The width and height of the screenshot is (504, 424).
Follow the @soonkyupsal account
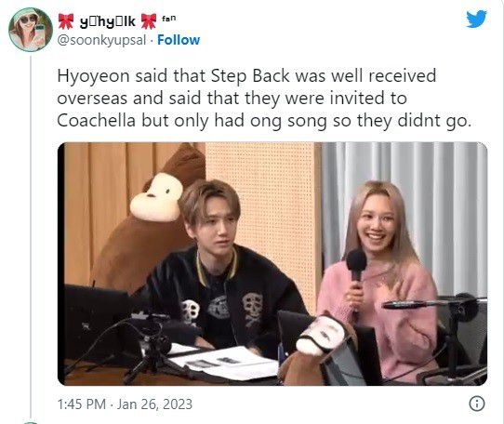coord(179,40)
